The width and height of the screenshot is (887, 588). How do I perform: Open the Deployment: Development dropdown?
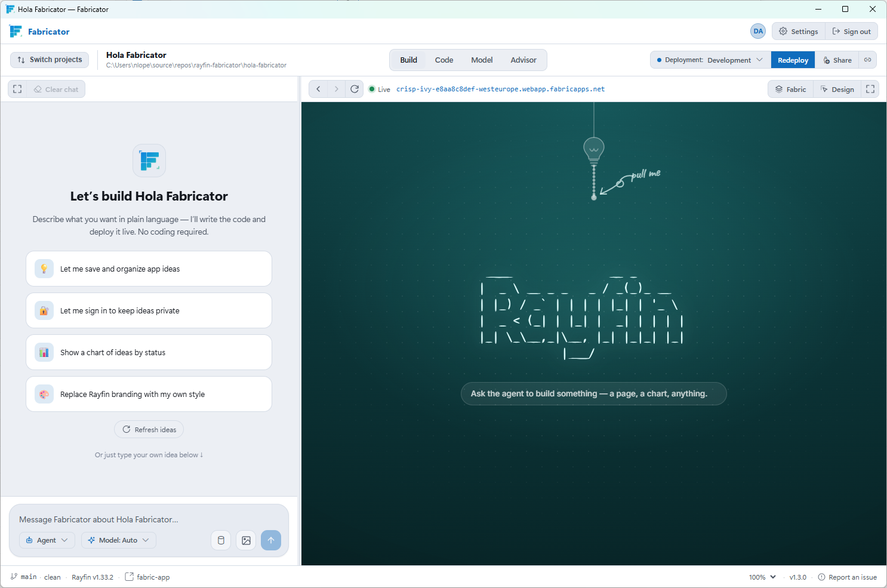pyautogui.click(x=710, y=60)
